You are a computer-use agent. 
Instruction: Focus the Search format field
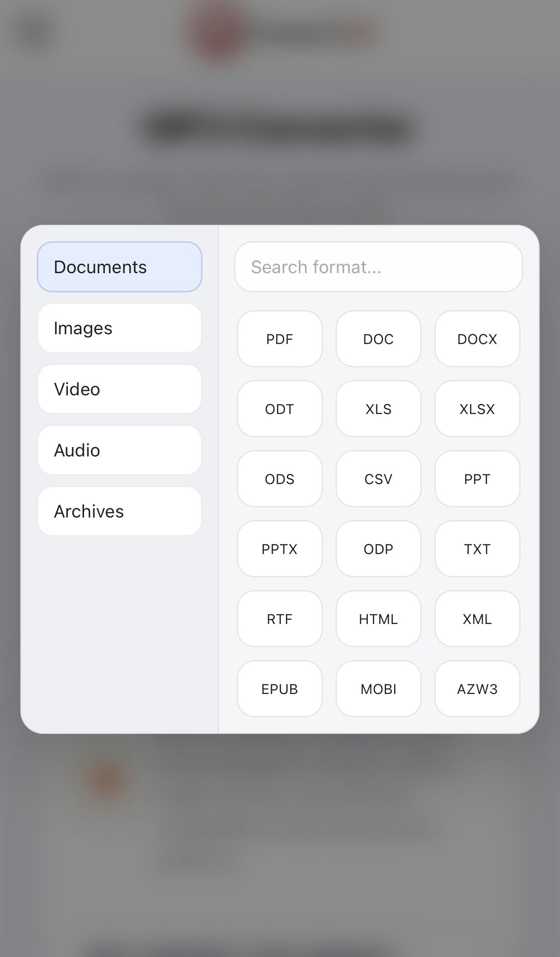(x=378, y=267)
